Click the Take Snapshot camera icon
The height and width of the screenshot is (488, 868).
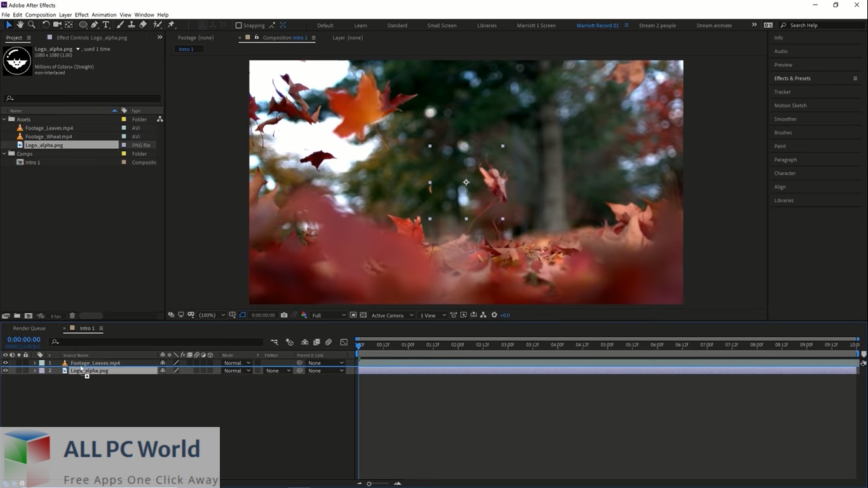pyautogui.click(x=283, y=315)
